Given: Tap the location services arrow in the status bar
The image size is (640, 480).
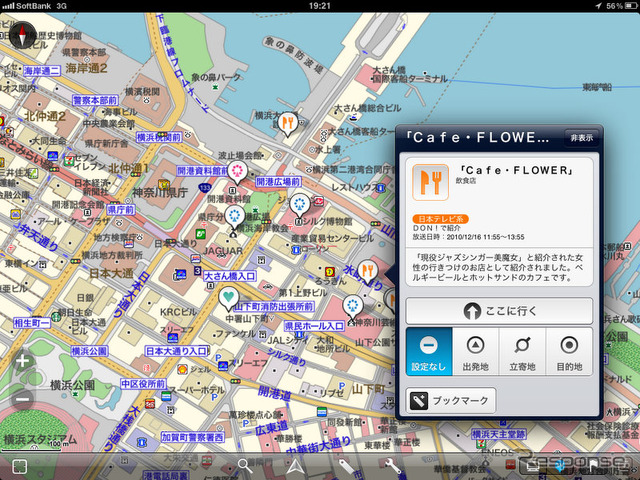Looking at the screenshot, I should point(598,6).
